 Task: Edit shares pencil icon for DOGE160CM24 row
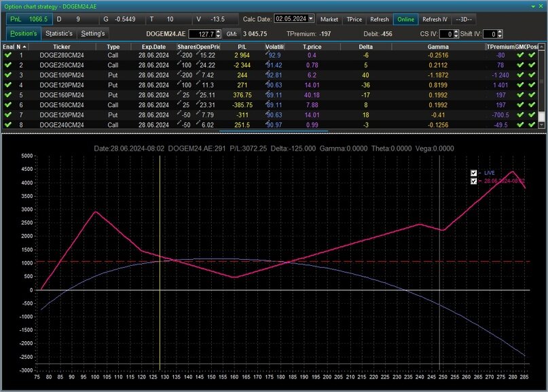pos(179,103)
